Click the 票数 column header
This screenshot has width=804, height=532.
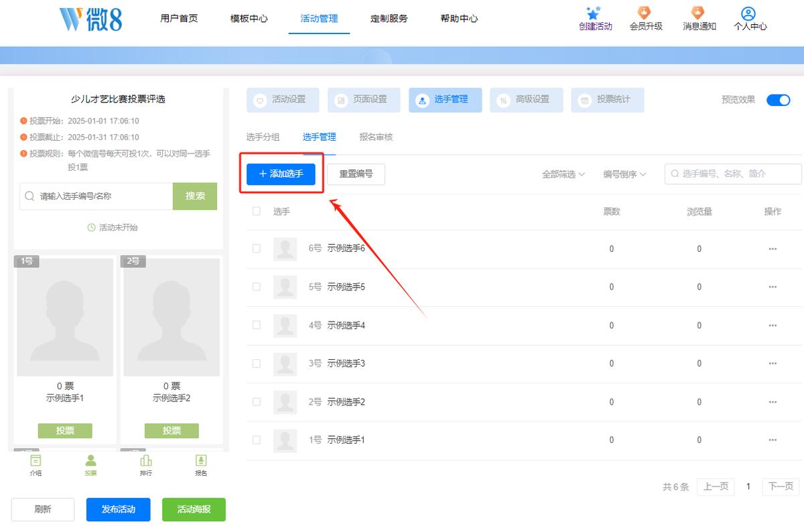click(612, 212)
